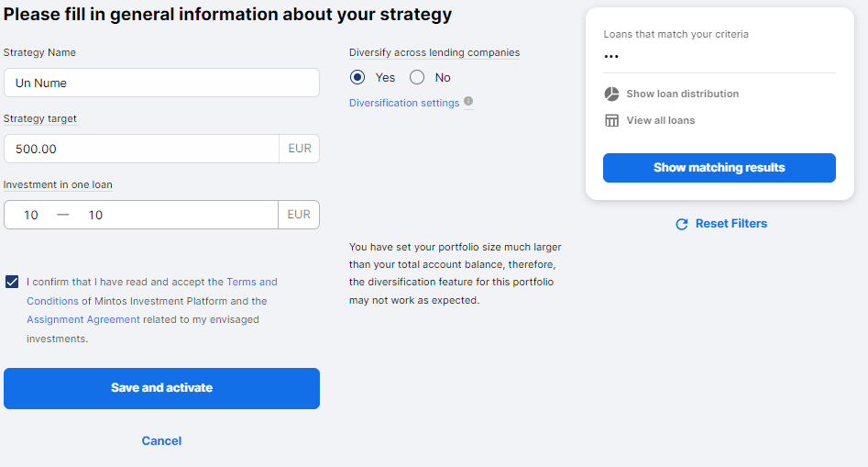Focus the Strategy target amount field

click(141, 149)
